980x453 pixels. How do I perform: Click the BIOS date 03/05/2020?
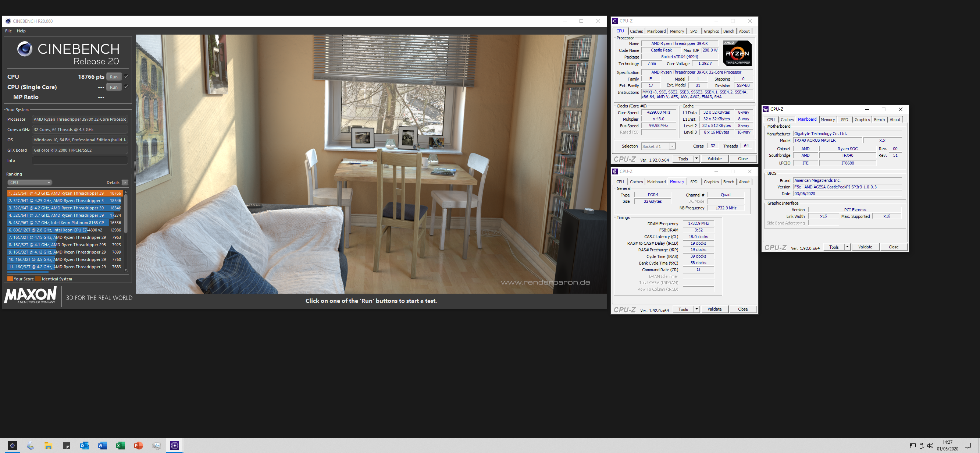coord(847,194)
